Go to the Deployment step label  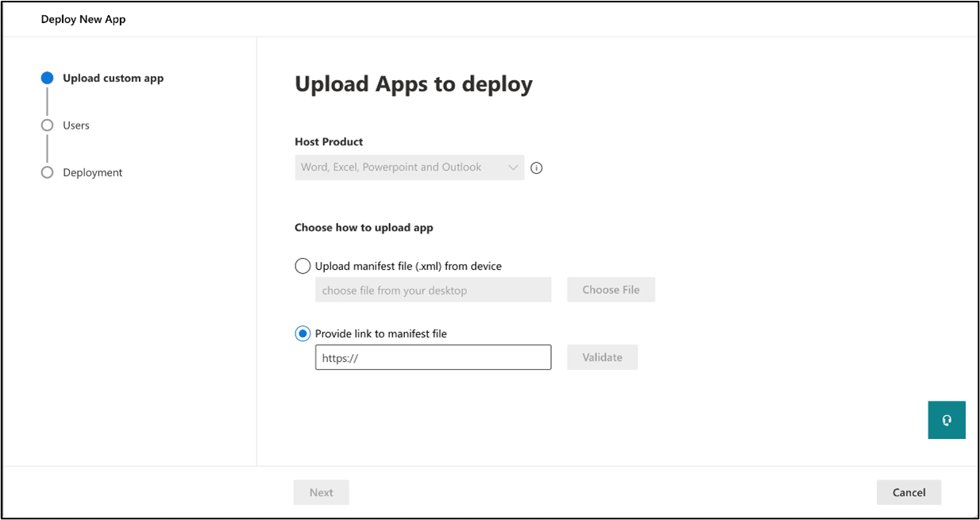(x=93, y=172)
